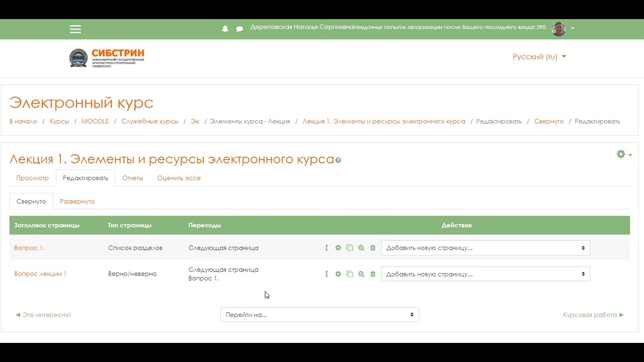Image resolution: width=644 pixels, height=362 pixels.
Task: Click breadcrumb 'Служебные курсы'
Action: click(150, 121)
